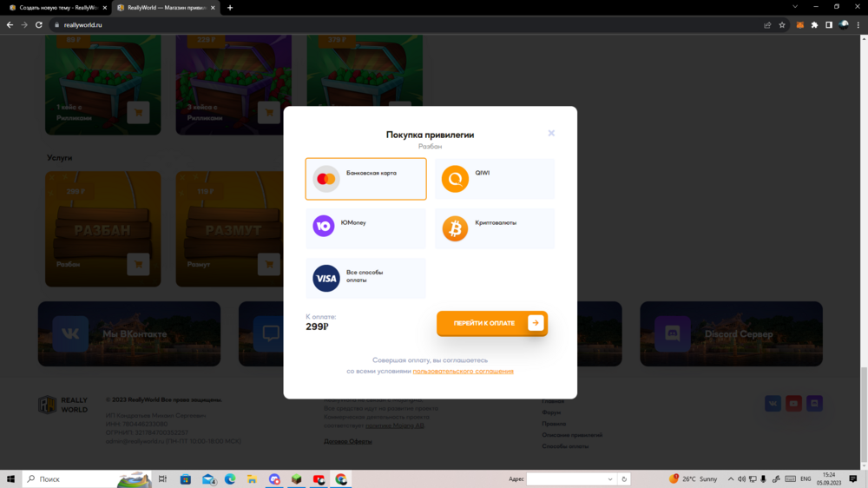Add 1 кейс с Рилликами to cart

[138, 112]
